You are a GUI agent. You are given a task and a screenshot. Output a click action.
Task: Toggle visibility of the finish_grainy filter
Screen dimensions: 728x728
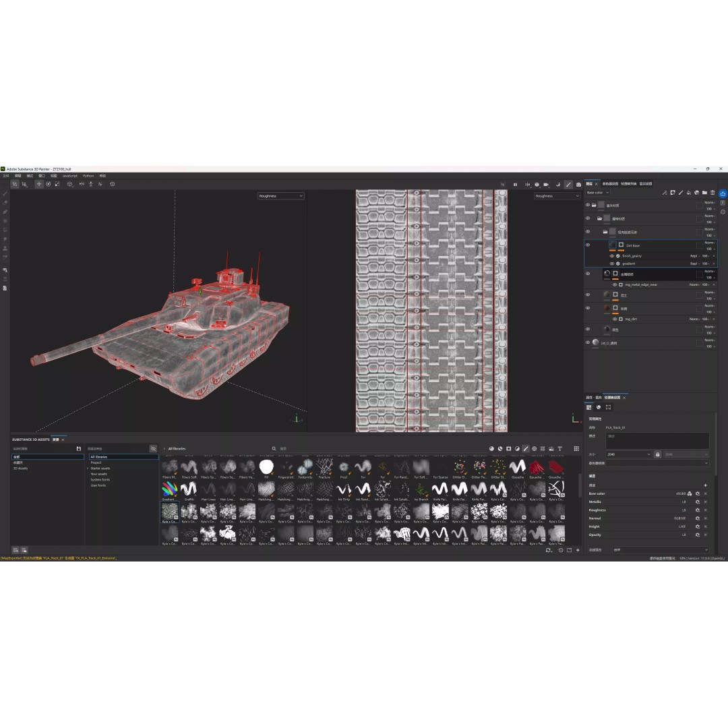tap(612, 255)
